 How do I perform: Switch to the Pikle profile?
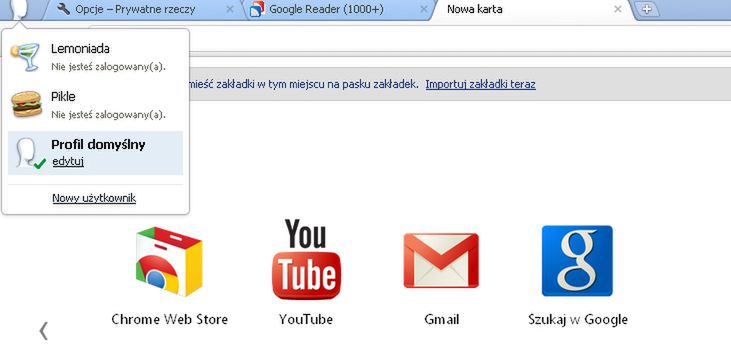point(96,105)
